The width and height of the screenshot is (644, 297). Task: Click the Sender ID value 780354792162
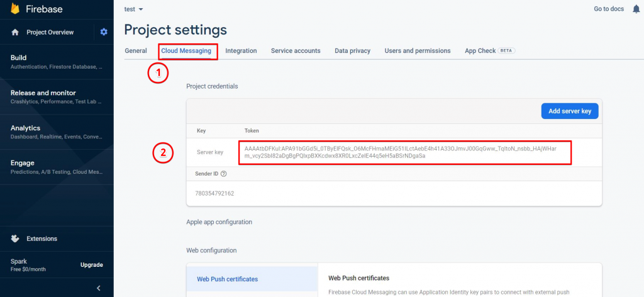tap(214, 193)
